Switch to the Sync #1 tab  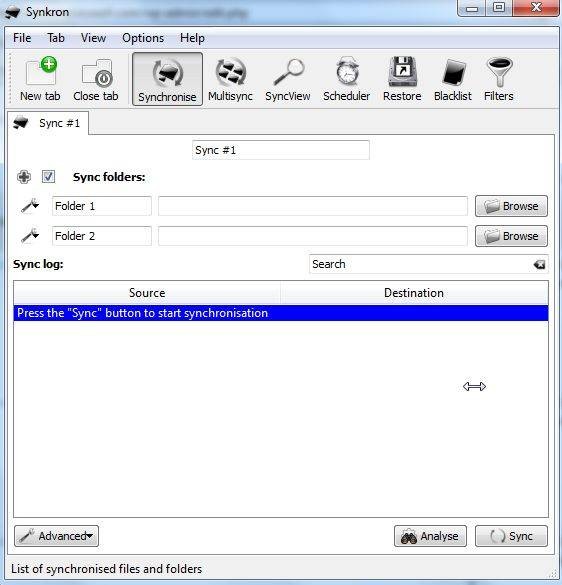[x=48, y=123]
